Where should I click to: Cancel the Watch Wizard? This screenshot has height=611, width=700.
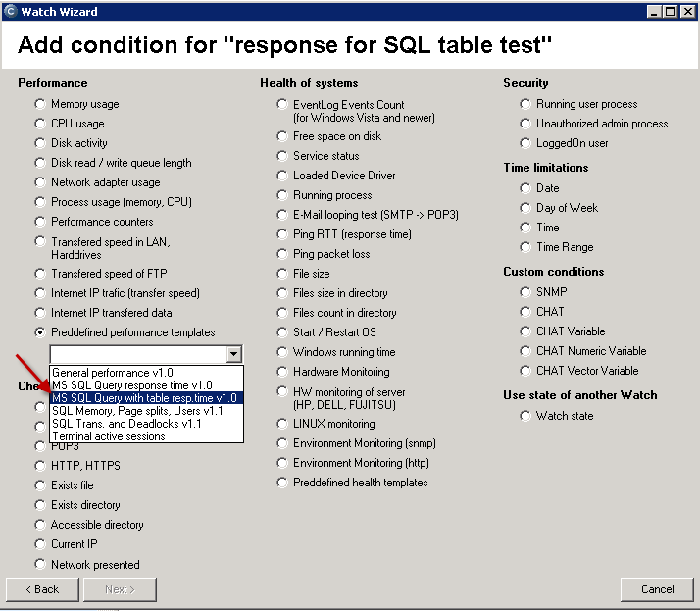click(x=657, y=589)
